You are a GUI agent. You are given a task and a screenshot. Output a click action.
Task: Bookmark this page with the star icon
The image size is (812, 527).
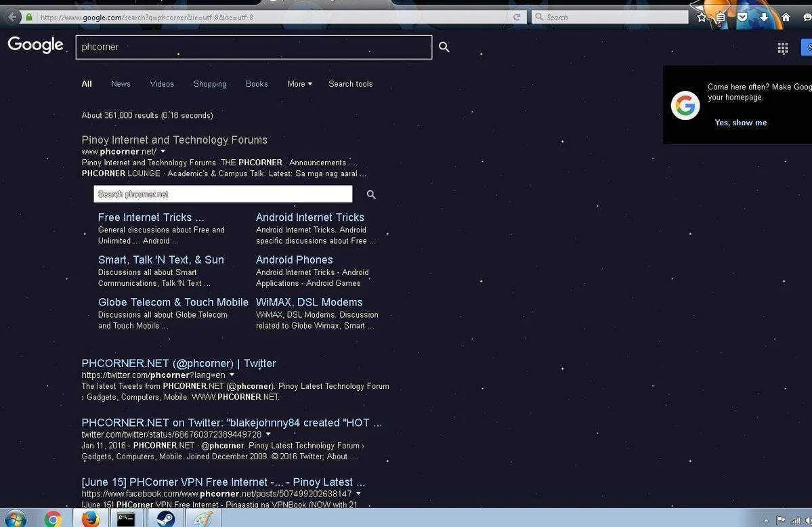coord(702,17)
